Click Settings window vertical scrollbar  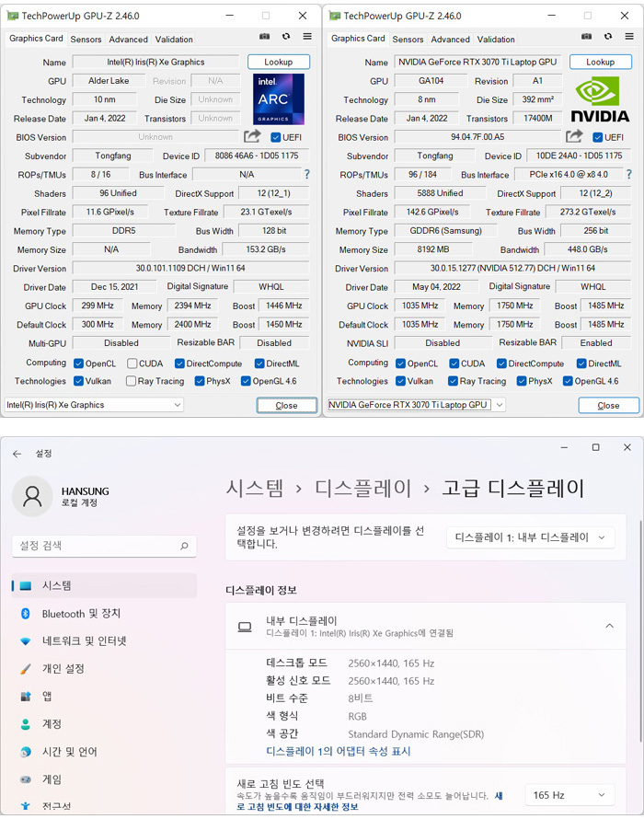pyautogui.click(x=640, y=630)
